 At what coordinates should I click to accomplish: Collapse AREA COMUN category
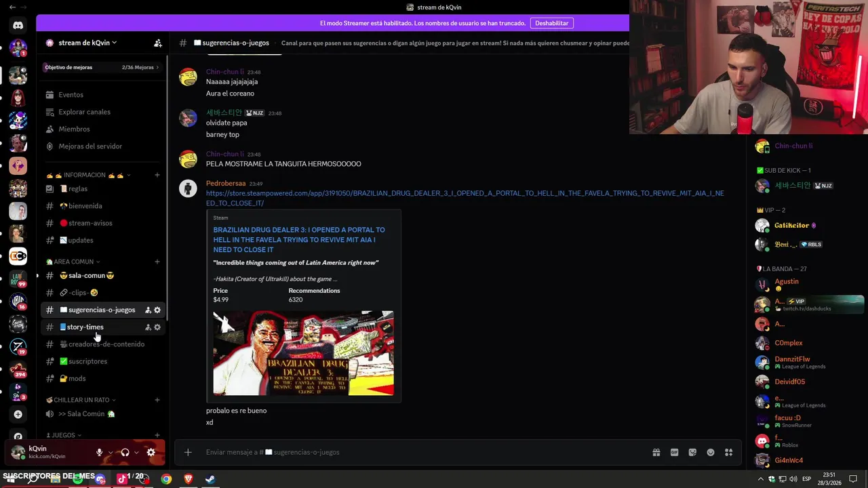(73, 262)
